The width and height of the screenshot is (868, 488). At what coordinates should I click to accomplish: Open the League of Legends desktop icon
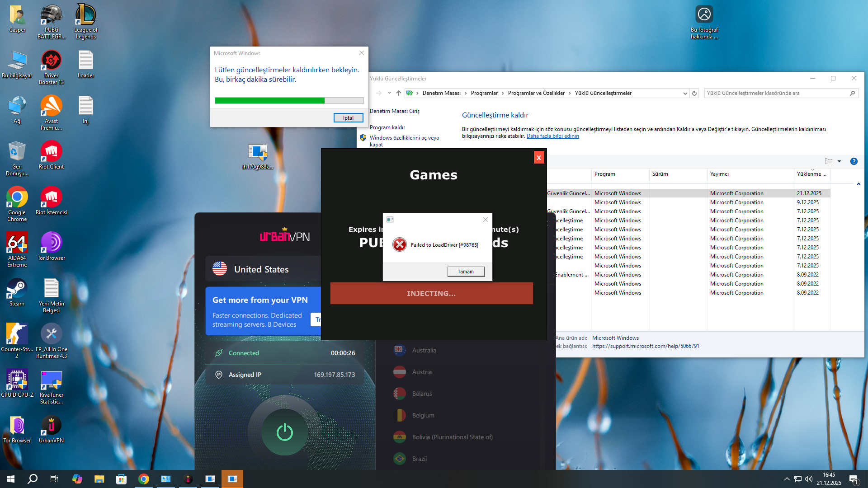(x=86, y=22)
